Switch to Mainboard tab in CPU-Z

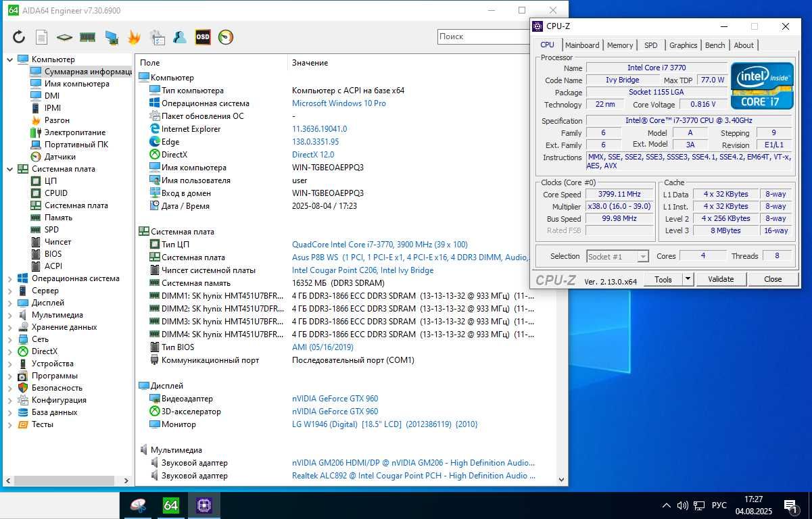[582, 45]
